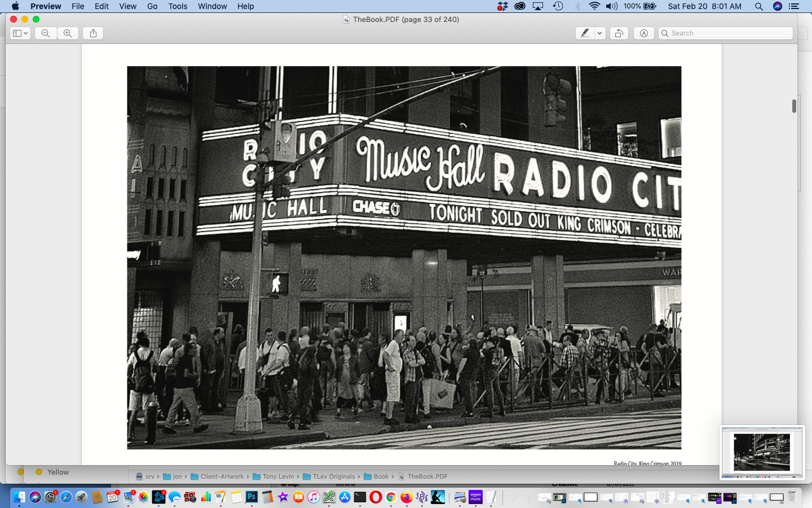Click 'Client-Artwork' in the path bar
The width and height of the screenshot is (812, 508).
(x=217, y=476)
